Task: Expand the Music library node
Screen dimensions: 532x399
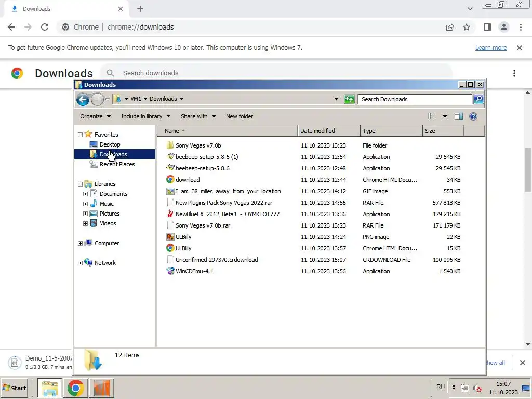Action: 86,204
